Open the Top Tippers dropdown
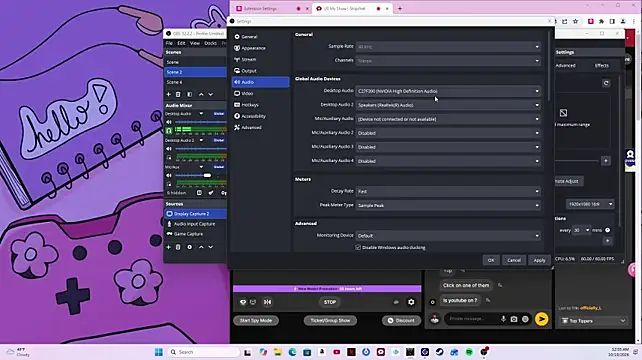 tap(594, 321)
